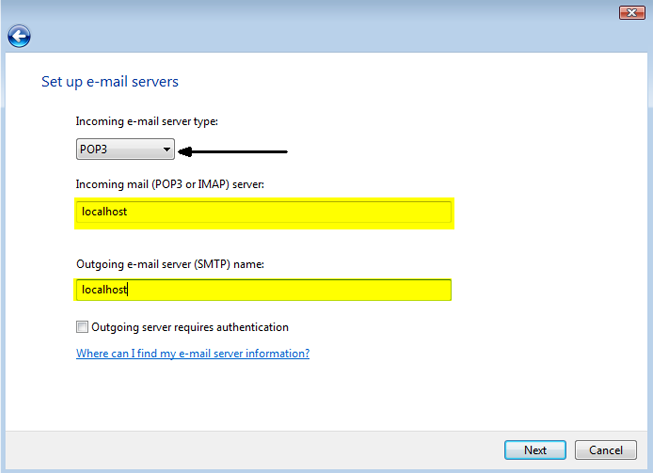Click the 'localhost' text in the outgoing server field

(104, 290)
